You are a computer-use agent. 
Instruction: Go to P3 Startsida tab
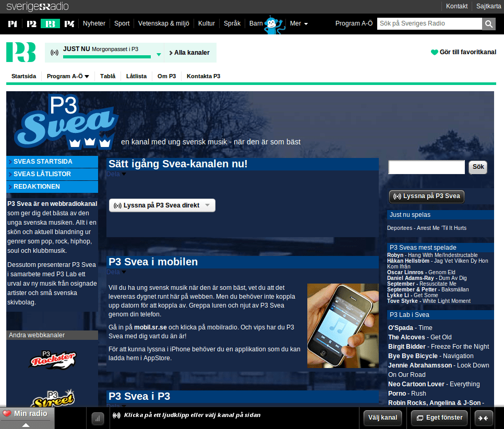24,76
